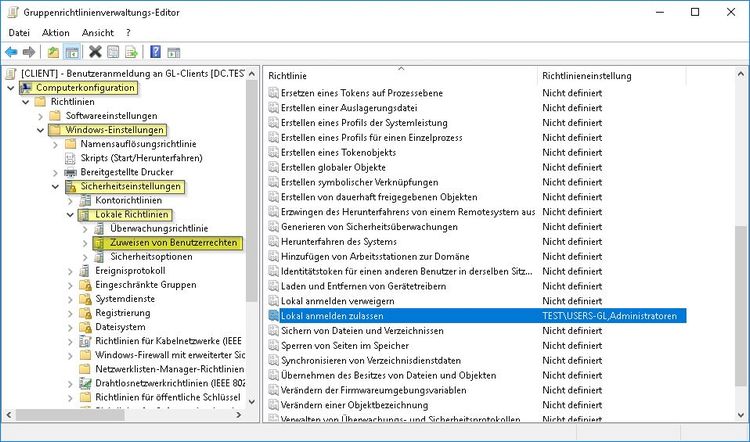Open the properties toolbar icon
Screen dimensions: 750x442
[x=113, y=52]
